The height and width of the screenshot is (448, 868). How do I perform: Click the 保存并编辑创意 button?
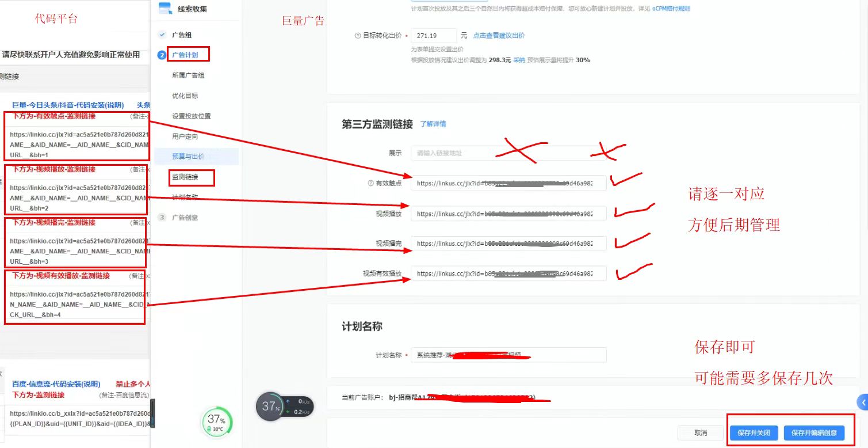point(813,432)
